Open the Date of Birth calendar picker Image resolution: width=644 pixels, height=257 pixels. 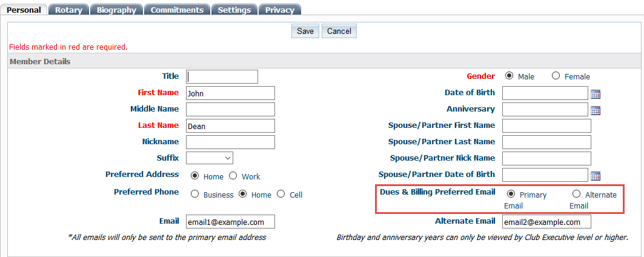[x=595, y=94]
